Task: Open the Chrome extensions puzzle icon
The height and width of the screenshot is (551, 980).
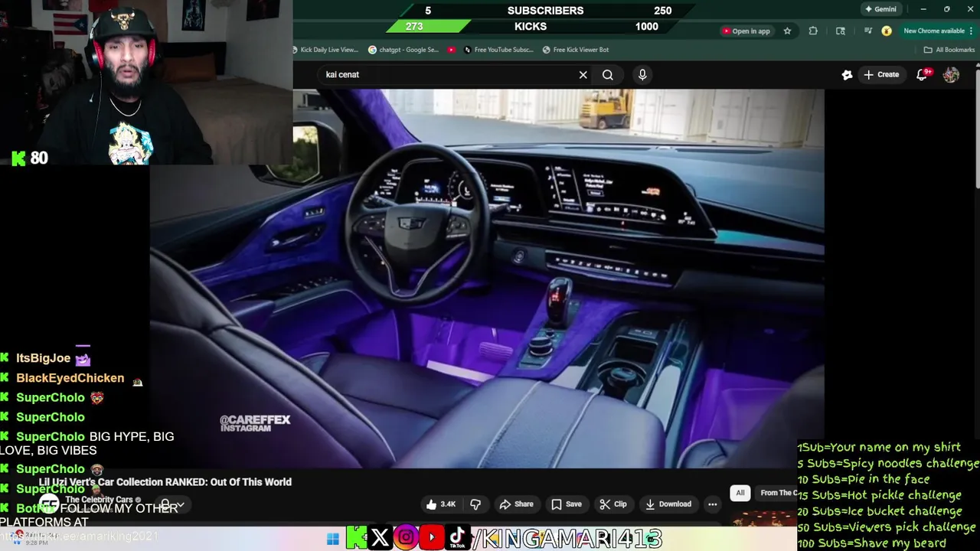Action: [813, 31]
